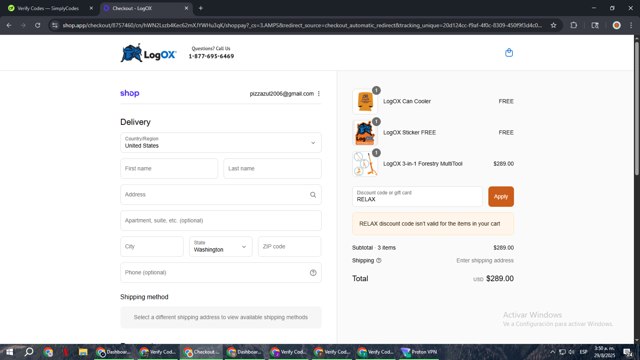The width and height of the screenshot is (640, 360).
Task: Apply the RELAX discount code
Action: coord(501,197)
